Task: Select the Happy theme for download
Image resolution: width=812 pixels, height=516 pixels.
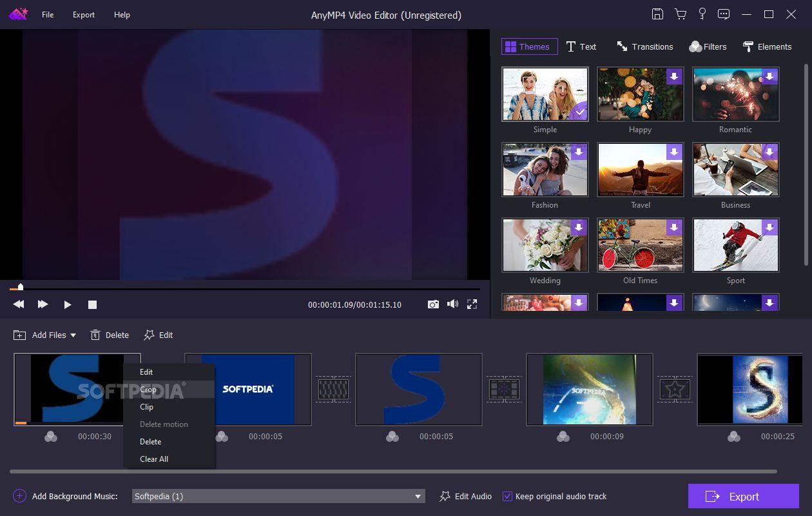Action: pos(674,76)
